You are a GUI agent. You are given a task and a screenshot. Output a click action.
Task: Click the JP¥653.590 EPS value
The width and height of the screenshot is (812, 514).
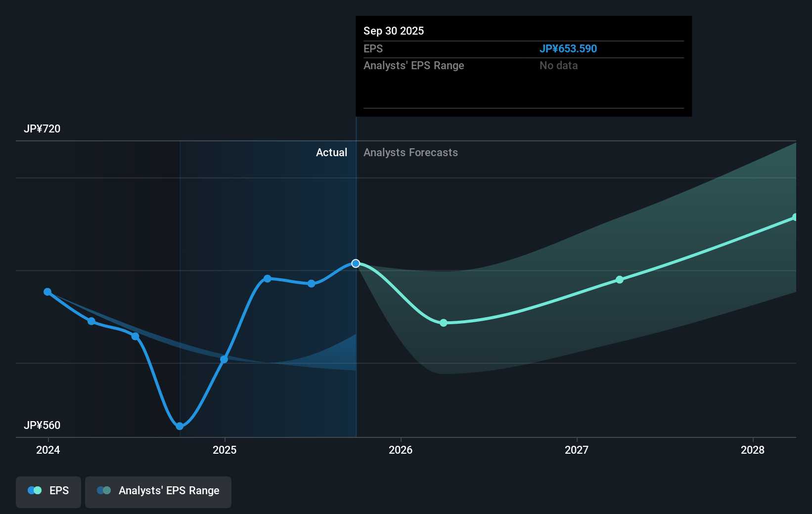[568, 48]
